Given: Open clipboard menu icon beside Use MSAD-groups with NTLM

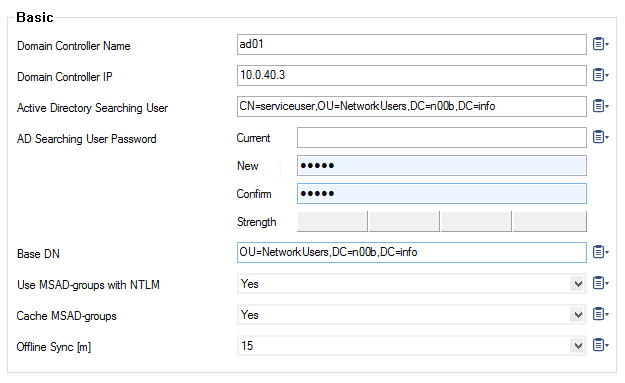Looking at the screenshot, I should click(601, 283).
